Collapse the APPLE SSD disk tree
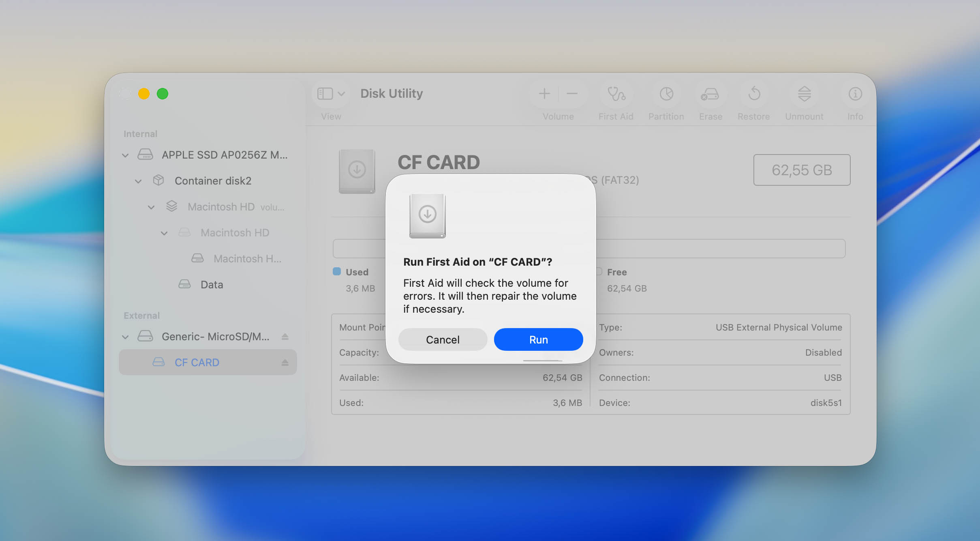Screen dimensions: 980x541 (x=125, y=155)
